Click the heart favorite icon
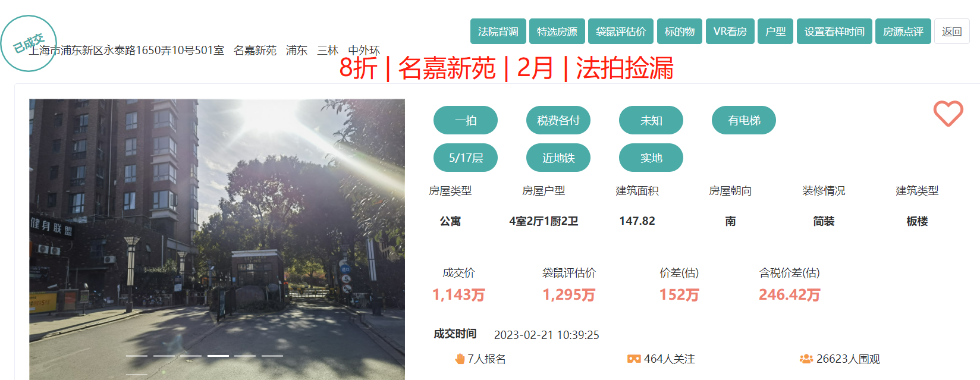Image resolution: width=980 pixels, height=380 pixels. pyautogui.click(x=948, y=113)
